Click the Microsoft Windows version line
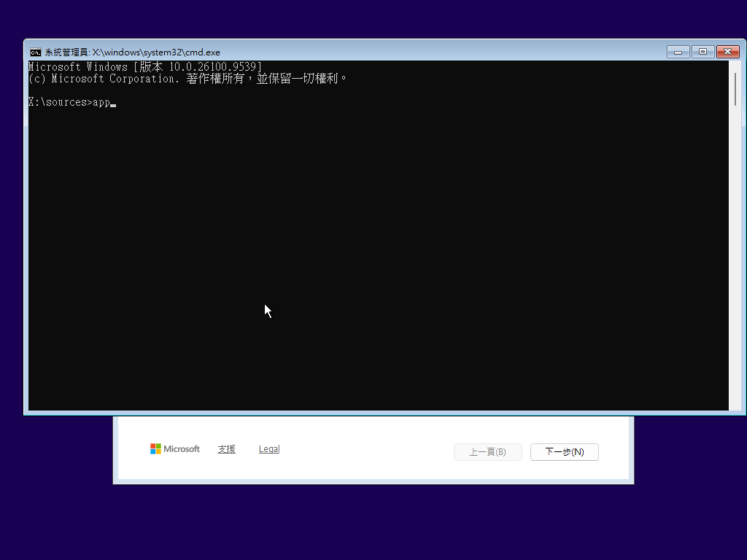 [145, 66]
